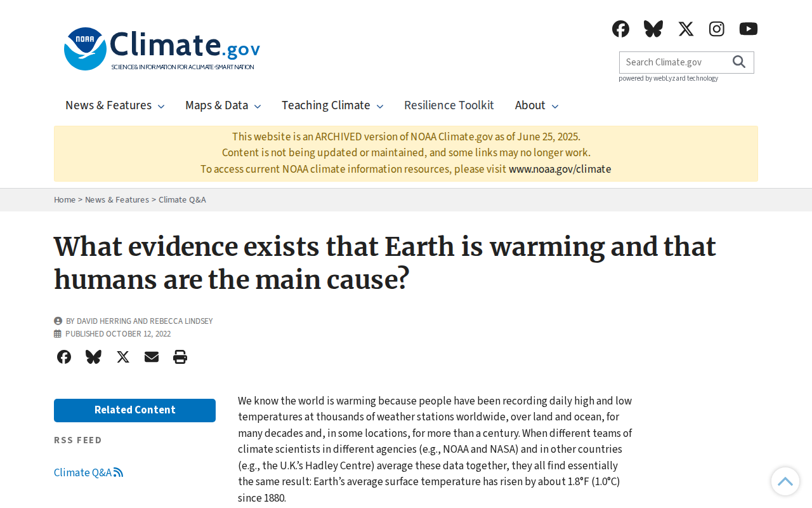Go to Resilience Toolkit menu item
This screenshot has width=812, height=508.
point(449,105)
